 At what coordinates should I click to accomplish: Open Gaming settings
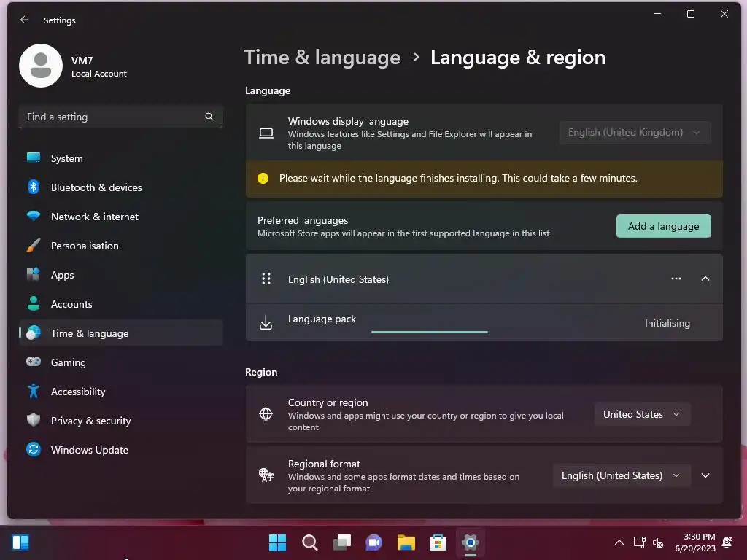click(121, 362)
